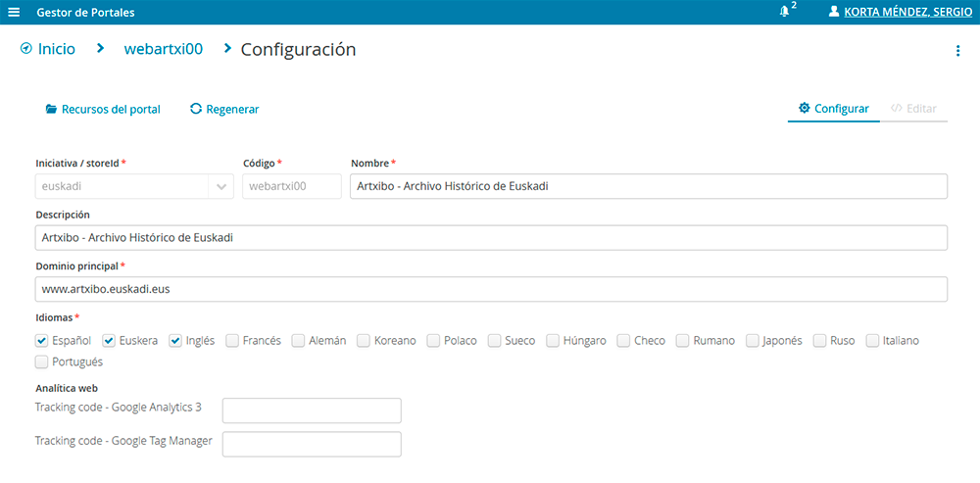Viewport: 980px width, 483px height.
Task: Click the notifications bell icon
Action: coord(784,12)
